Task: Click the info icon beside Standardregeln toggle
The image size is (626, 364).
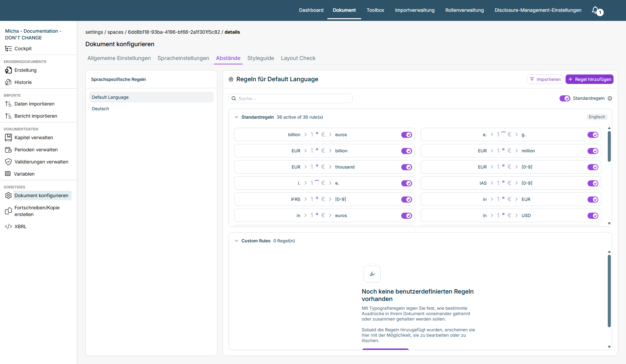Action: (x=610, y=98)
